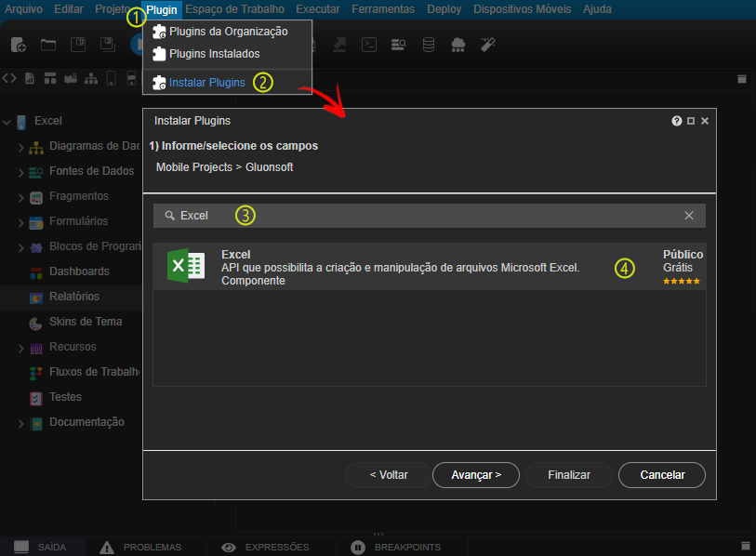This screenshot has width=756, height=556.
Task: Click the five-star rating of the Excel plugin
Action: coord(682,281)
